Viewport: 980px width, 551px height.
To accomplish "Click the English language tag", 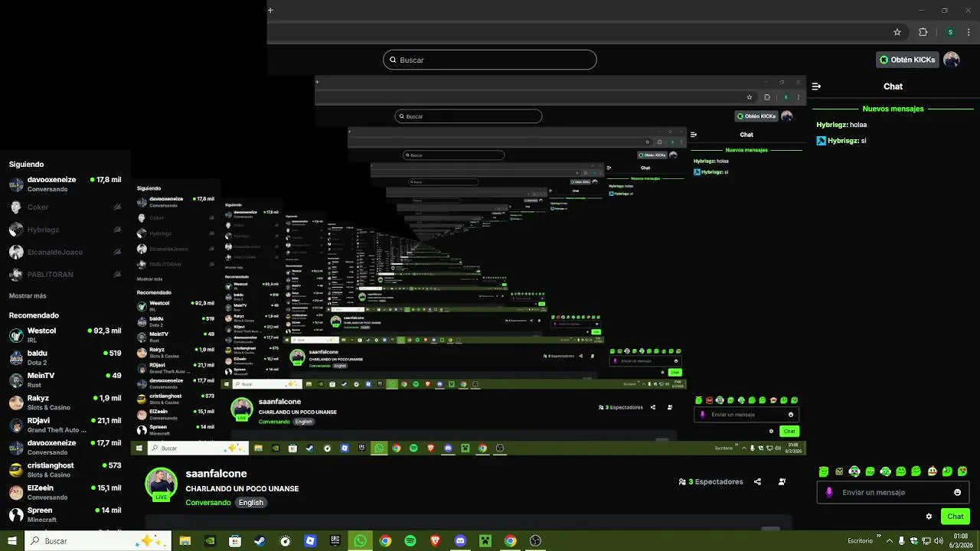I will point(250,503).
